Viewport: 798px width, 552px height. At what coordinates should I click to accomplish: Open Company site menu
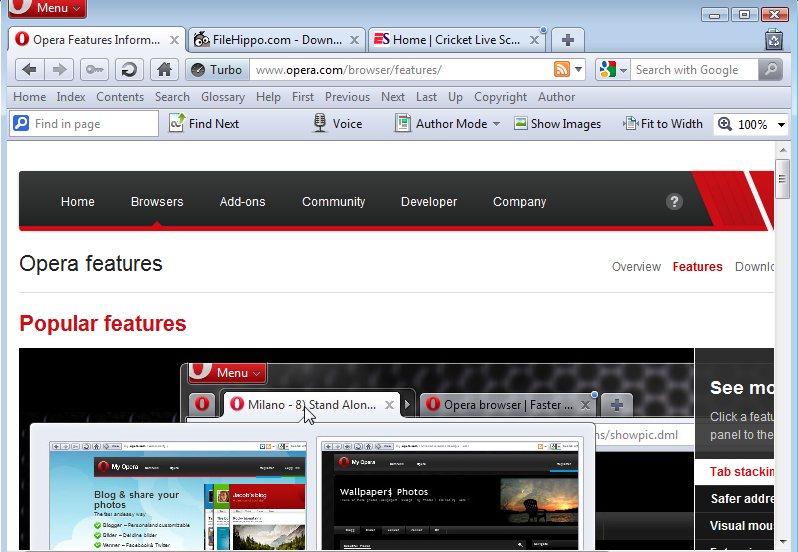[x=519, y=201]
